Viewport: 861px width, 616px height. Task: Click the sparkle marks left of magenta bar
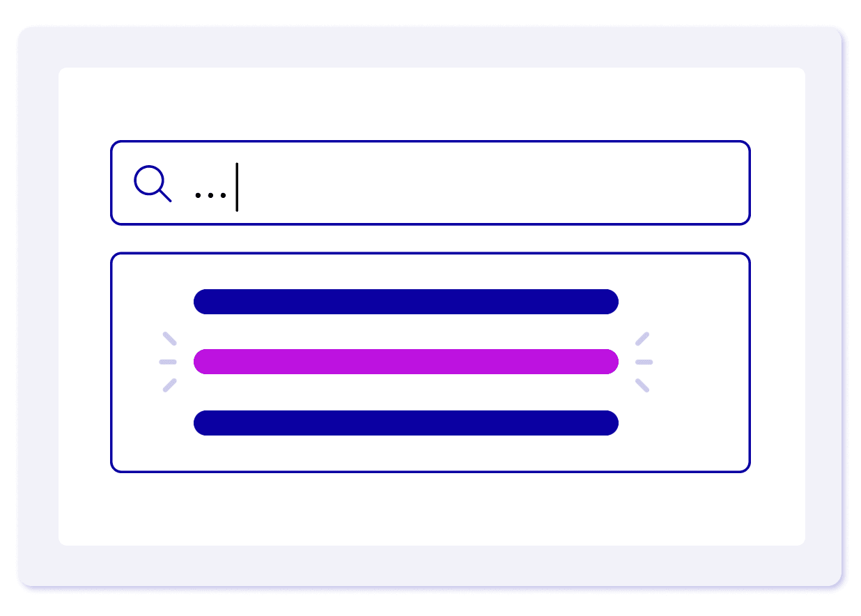[x=169, y=362]
